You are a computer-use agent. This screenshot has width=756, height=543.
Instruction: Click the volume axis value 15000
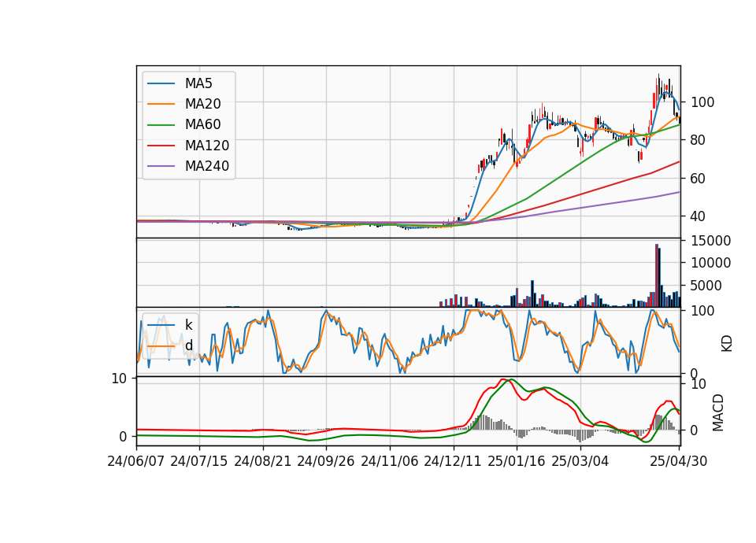(x=711, y=241)
